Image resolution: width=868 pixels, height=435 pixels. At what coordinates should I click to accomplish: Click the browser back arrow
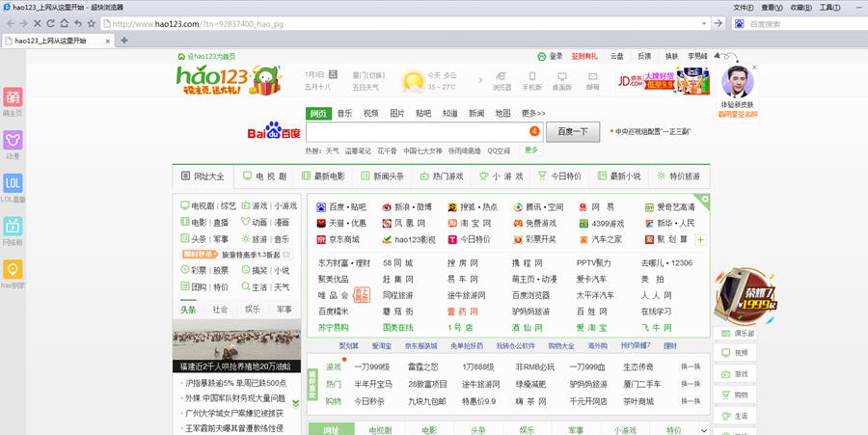coord(10,23)
